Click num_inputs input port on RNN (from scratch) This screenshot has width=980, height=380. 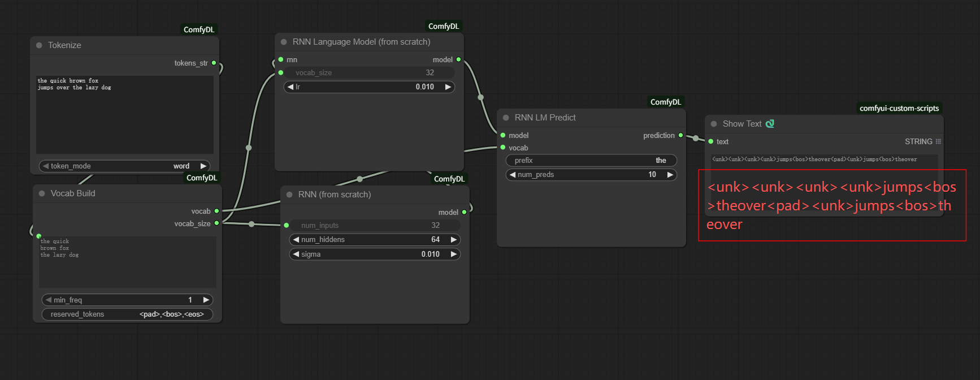[x=287, y=225]
